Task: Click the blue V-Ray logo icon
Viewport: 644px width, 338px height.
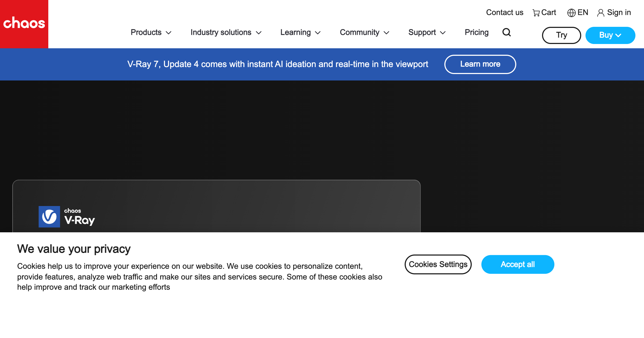Action: (49, 217)
